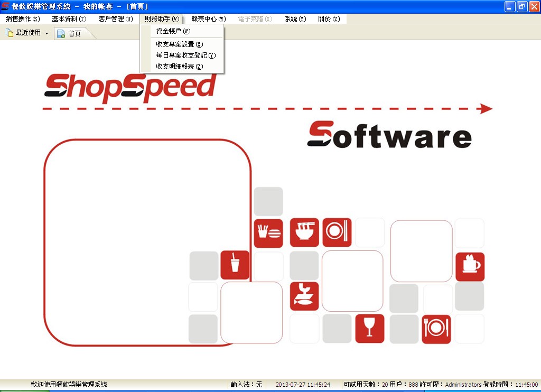Click the 輸入法：无 status bar entry

(x=246, y=385)
